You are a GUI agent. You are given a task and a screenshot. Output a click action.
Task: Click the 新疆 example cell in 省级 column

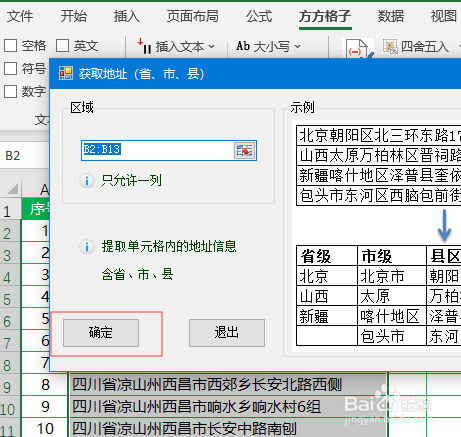coord(327,316)
